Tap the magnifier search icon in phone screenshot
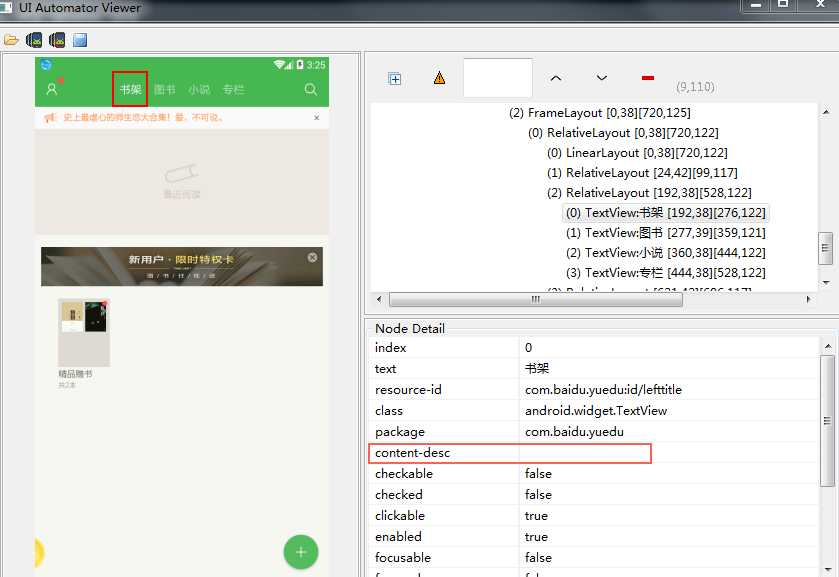 (x=311, y=89)
